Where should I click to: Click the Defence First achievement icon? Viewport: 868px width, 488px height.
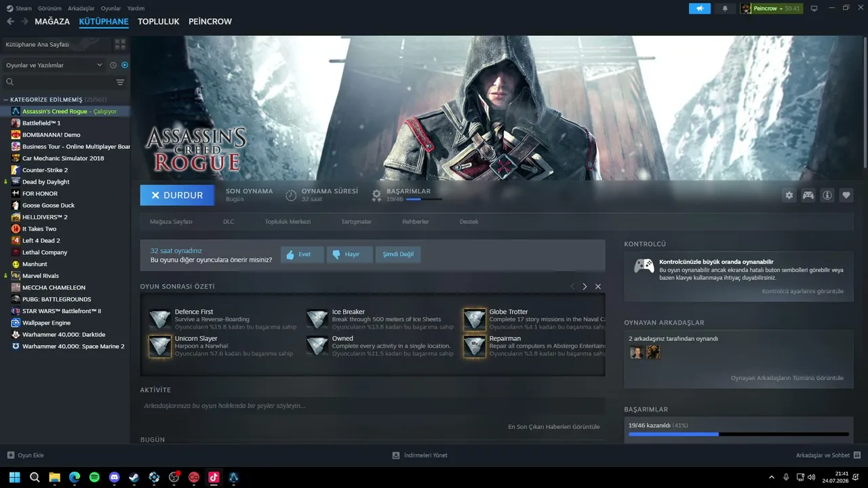pyautogui.click(x=160, y=319)
